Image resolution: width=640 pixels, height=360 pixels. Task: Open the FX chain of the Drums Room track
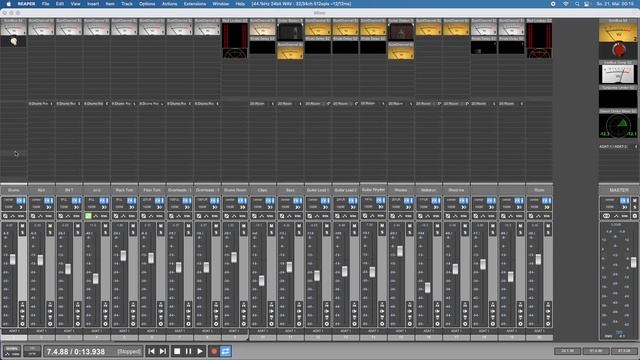240,200
